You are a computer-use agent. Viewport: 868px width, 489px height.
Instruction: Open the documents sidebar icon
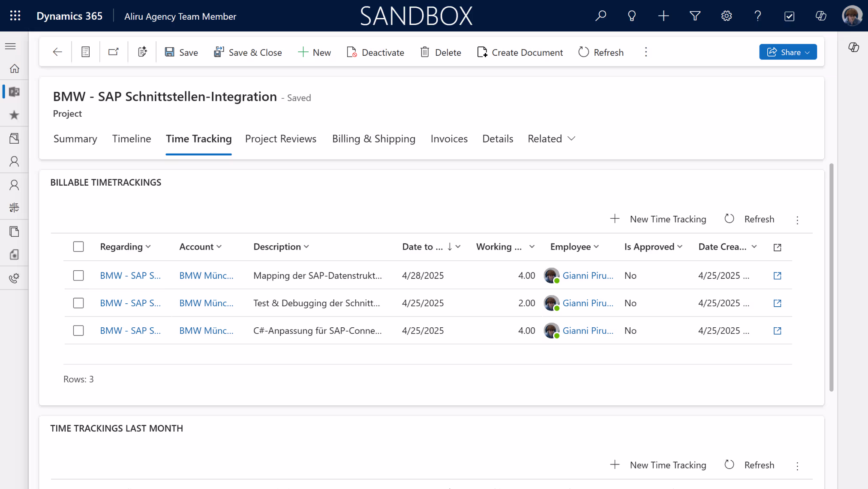[x=14, y=232]
